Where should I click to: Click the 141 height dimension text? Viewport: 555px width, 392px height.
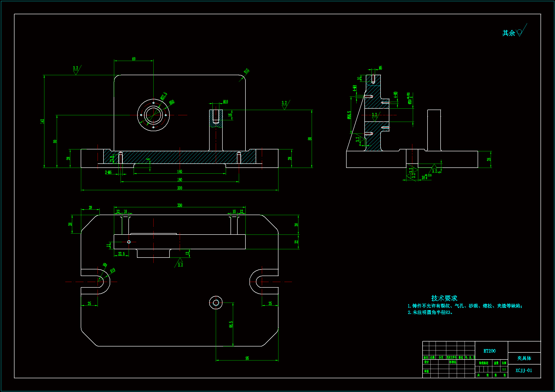coord(42,121)
